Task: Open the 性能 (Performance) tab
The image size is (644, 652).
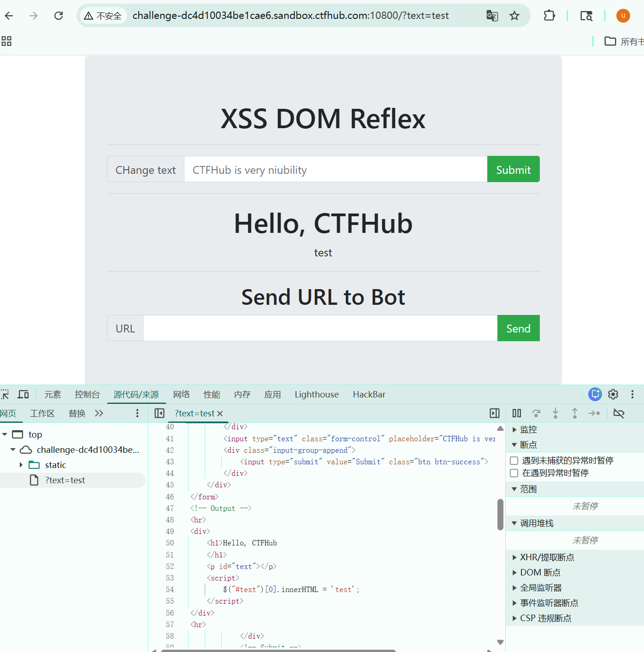Action: [212, 394]
